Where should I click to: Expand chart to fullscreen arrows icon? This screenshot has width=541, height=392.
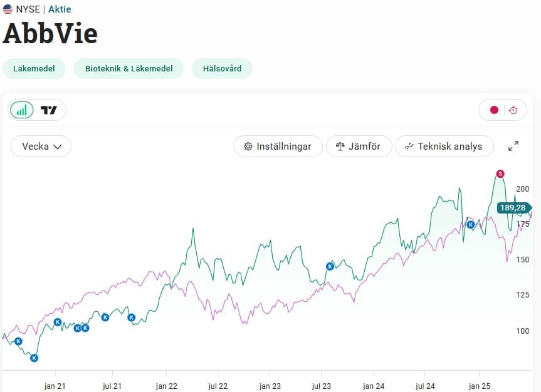(513, 146)
